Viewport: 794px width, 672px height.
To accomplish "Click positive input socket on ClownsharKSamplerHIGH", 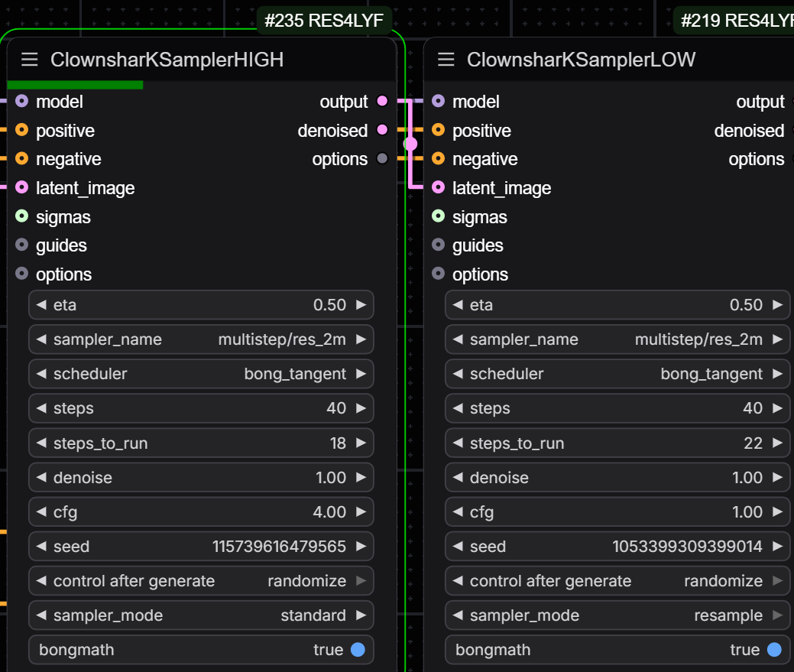I will [21, 130].
